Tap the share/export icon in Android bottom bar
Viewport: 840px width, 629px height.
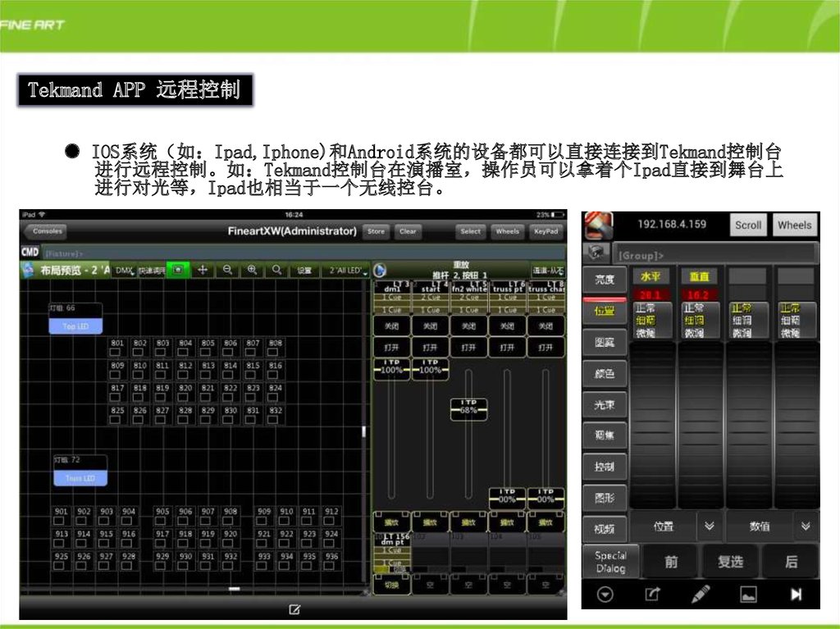coord(653,595)
